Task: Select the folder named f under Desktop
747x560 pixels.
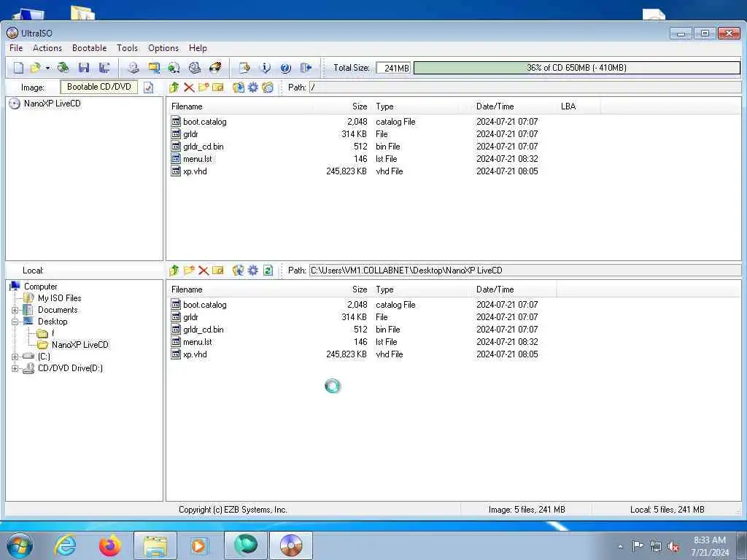Action: tap(53, 332)
